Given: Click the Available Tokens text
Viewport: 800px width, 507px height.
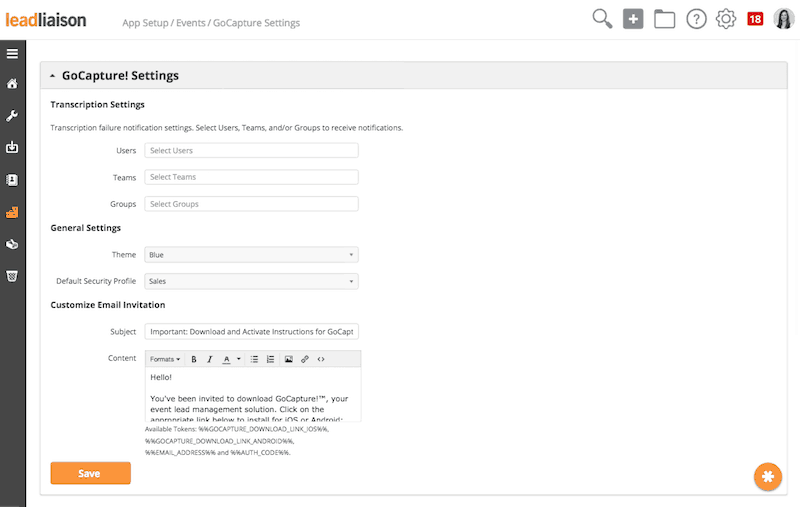Looking at the screenshot, I should (x=237, y=441).
